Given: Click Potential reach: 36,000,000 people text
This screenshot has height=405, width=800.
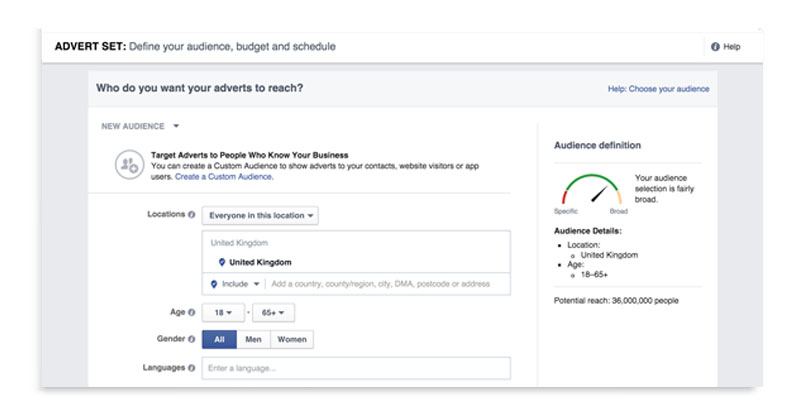Looking at the screenshot, I should coord(616,300).
